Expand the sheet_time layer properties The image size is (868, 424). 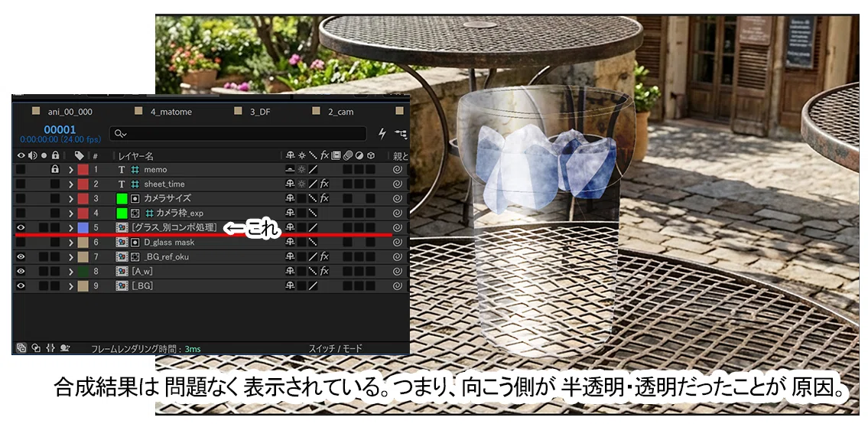(71, 184)
